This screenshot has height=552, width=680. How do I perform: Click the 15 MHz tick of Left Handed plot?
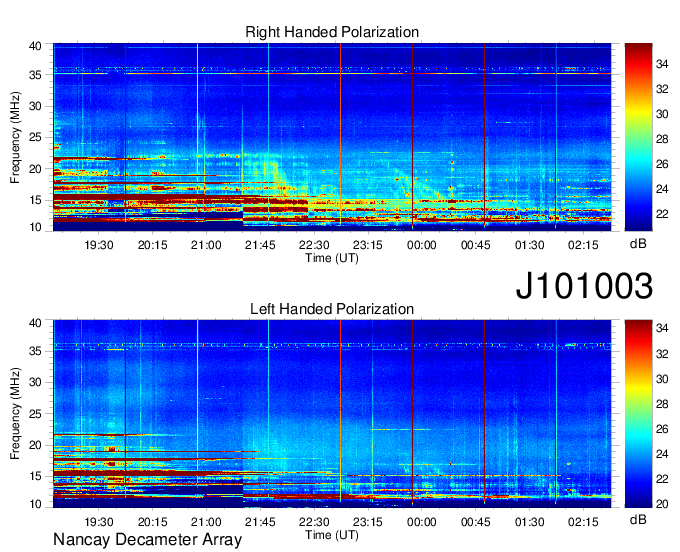pos(35,477)
